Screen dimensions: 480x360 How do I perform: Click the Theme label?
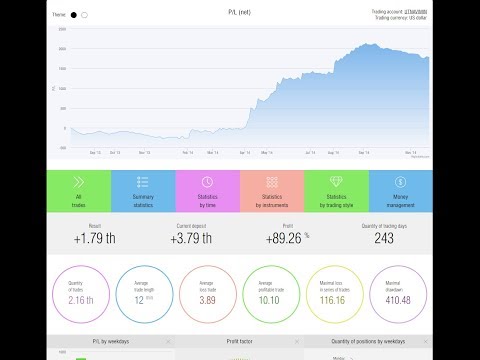click(59, 15)
